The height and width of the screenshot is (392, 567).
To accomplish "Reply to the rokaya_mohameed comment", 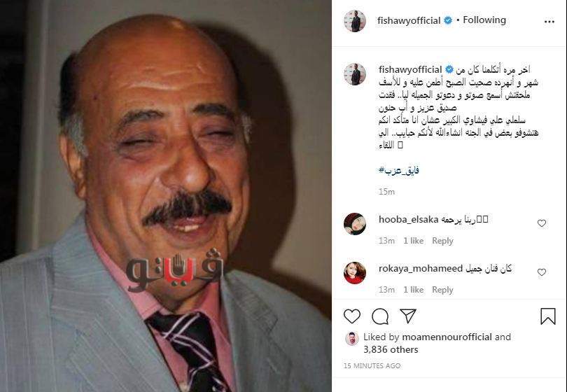I will coord(442,290).
